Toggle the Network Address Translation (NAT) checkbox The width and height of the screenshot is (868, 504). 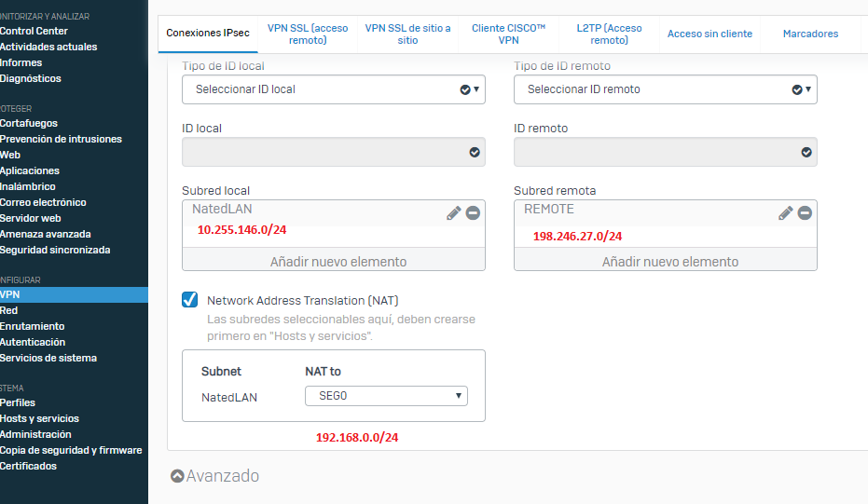tap(190, 299)
